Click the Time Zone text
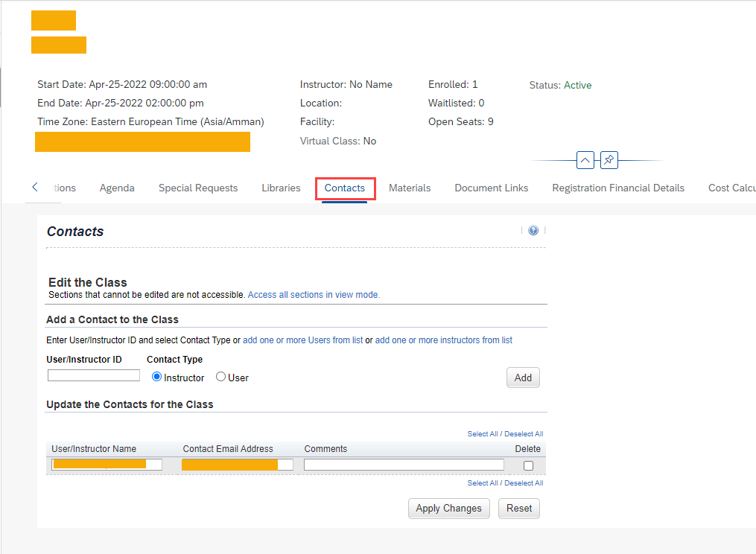756x554 pixels. pyautogui.click(x=151, y=121)
